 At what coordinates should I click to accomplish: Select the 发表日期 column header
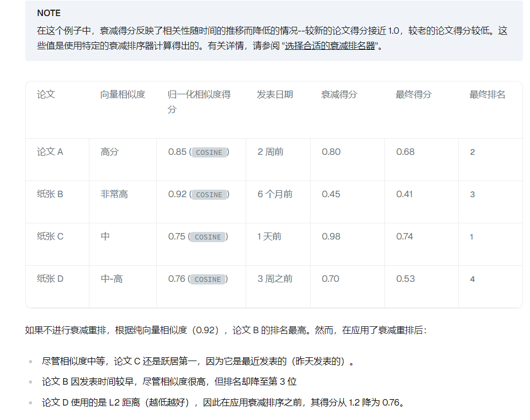pyautogui.click(x=275, y=94)
